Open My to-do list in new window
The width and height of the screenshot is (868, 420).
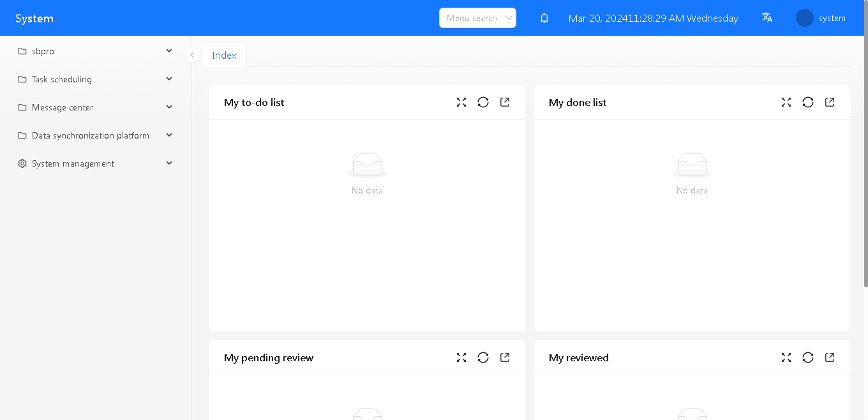tap(505, 102)
